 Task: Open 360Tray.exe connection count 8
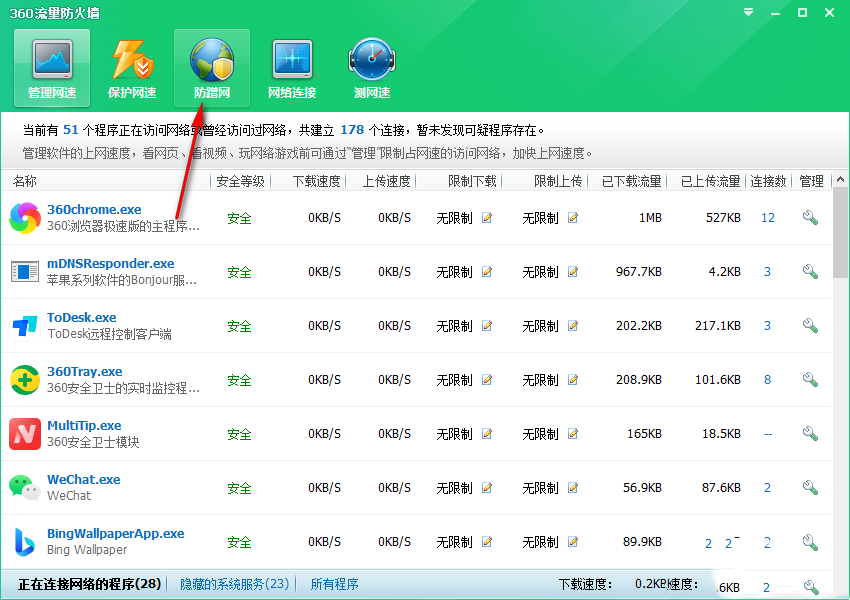(x=768, y=380)
